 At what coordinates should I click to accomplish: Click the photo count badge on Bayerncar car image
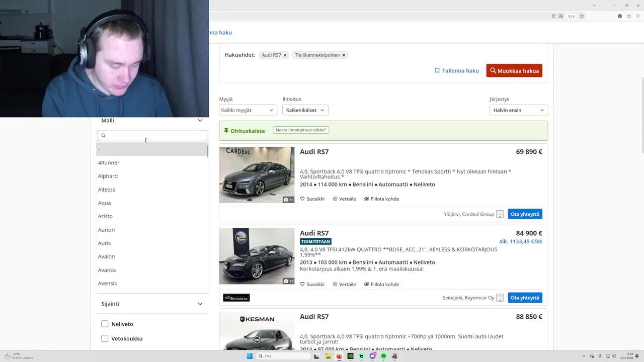pyautogui.click(x=289, y=281)
